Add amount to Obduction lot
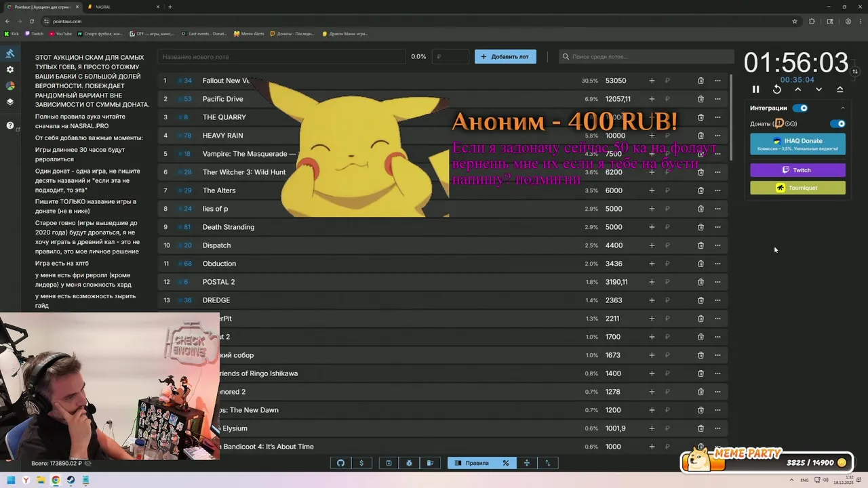Screen dimensions: 868x488 click(652, 264)
